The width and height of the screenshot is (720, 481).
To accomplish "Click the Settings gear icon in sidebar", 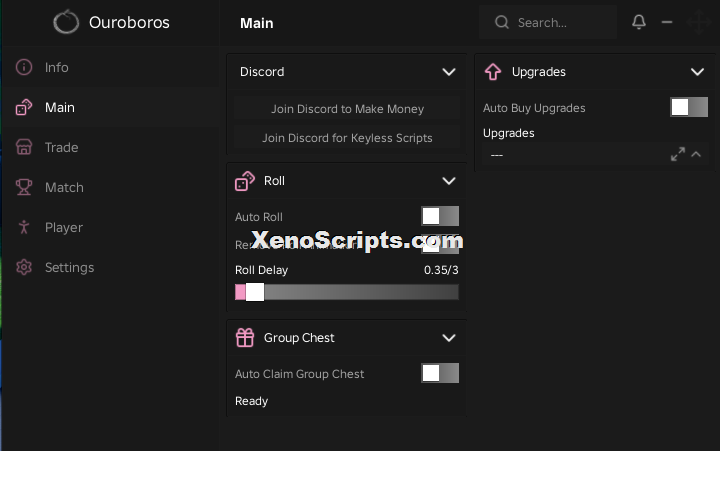I will pyautogui.click(x=24, y=267).
